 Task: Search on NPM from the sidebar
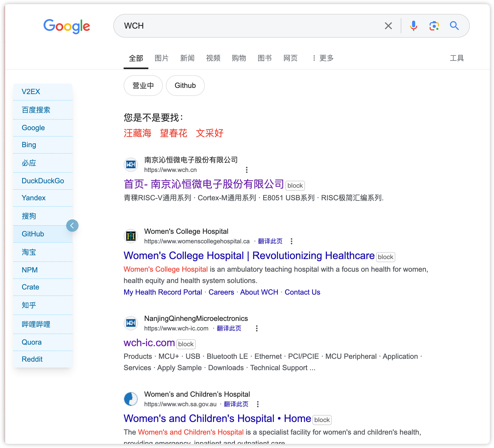[x=43, y=270]
